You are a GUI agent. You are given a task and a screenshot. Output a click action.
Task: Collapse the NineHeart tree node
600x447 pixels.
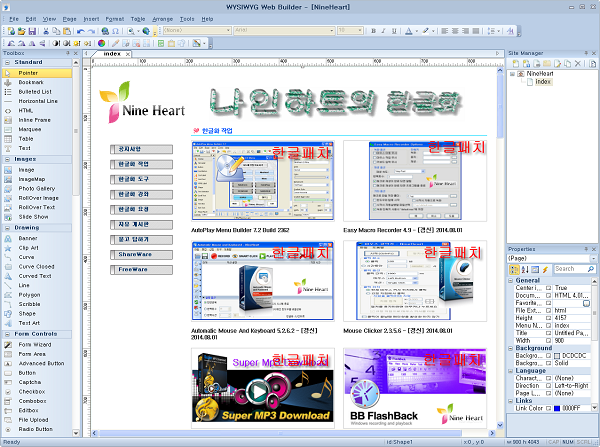512,74
